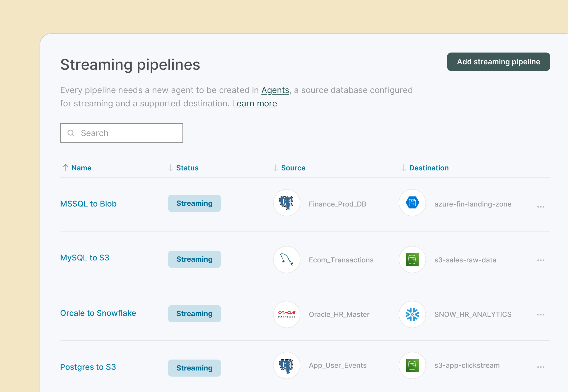Open the overflow menu for Postgres to S3
This screenshot has width=568, height=392.
541,367
